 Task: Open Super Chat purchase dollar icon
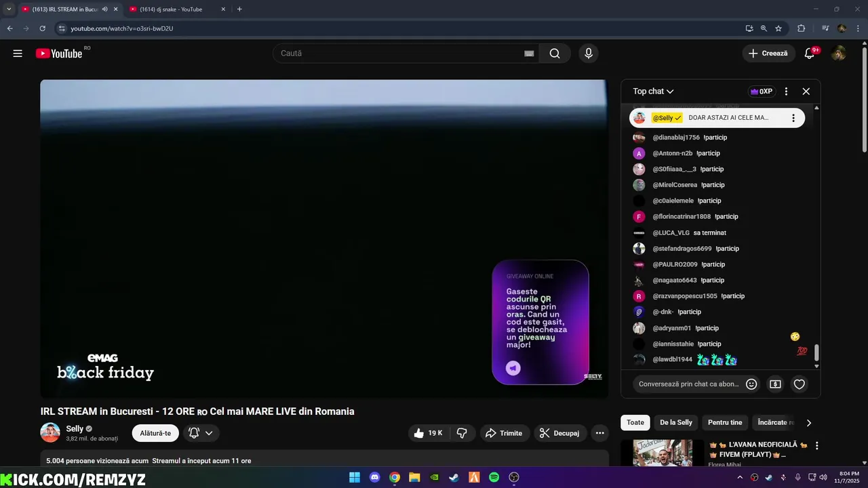coord(775,384)
